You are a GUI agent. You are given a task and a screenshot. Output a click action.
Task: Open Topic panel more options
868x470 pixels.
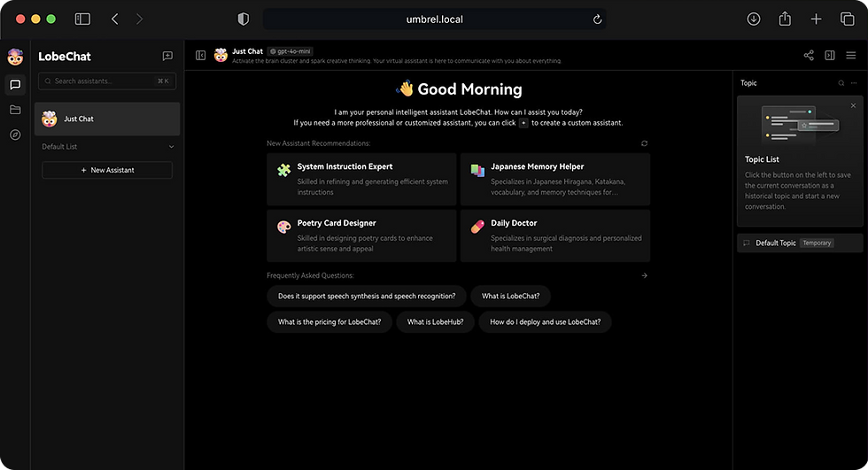pyautogui.click(x=854, y=83)
